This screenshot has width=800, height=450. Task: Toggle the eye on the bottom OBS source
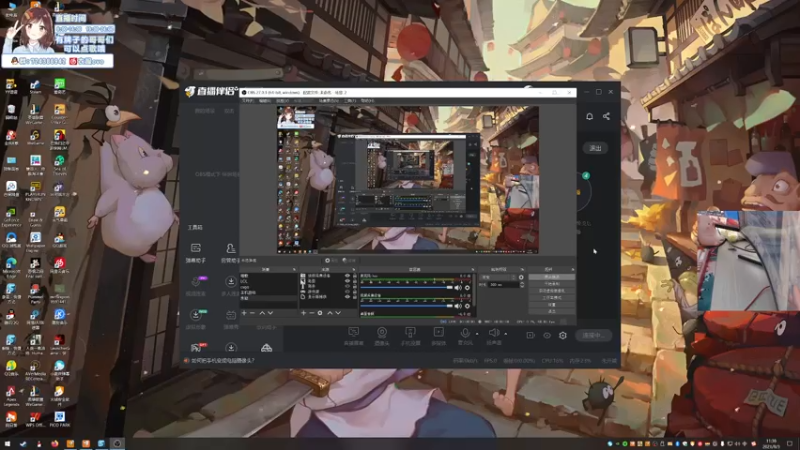coord(347,296)
